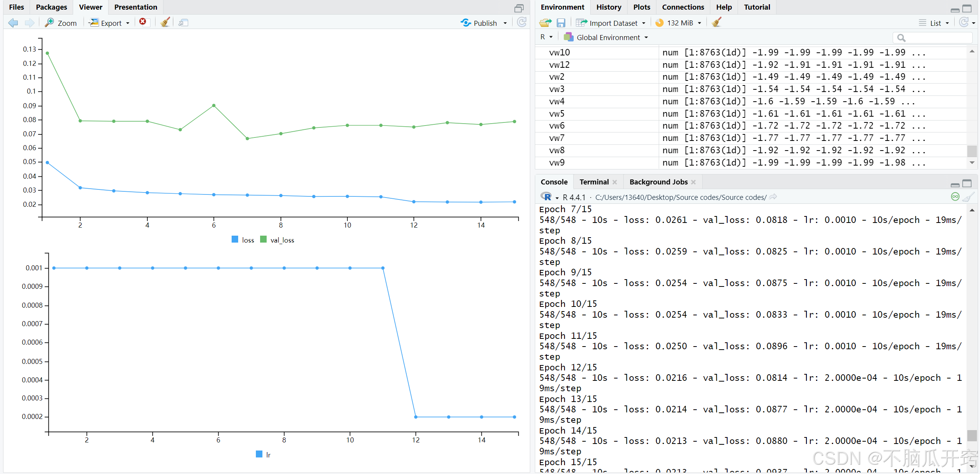Click the load workspace folder icon

coord(545,23)
